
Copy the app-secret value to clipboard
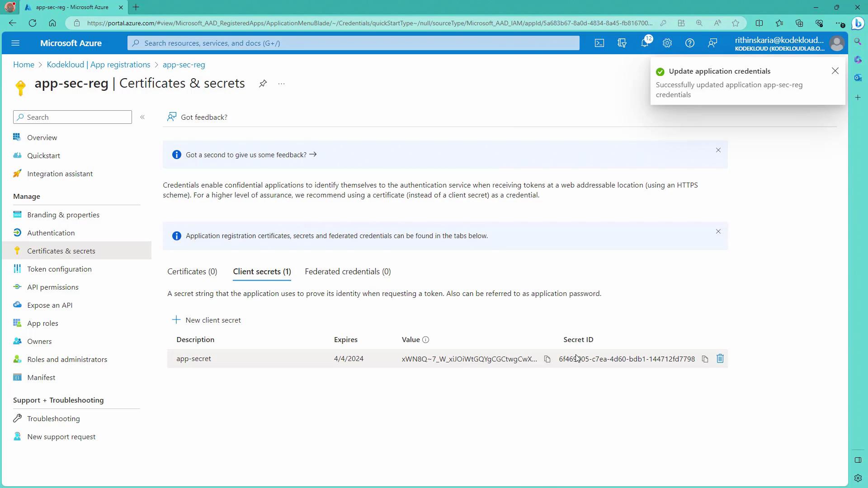tap(547, 359)
